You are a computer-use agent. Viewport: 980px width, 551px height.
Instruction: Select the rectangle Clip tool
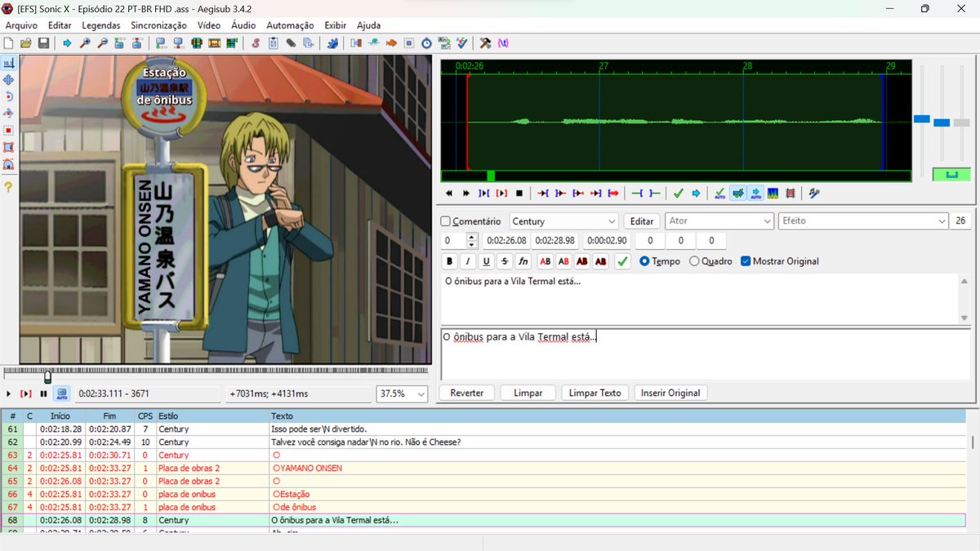9,147
